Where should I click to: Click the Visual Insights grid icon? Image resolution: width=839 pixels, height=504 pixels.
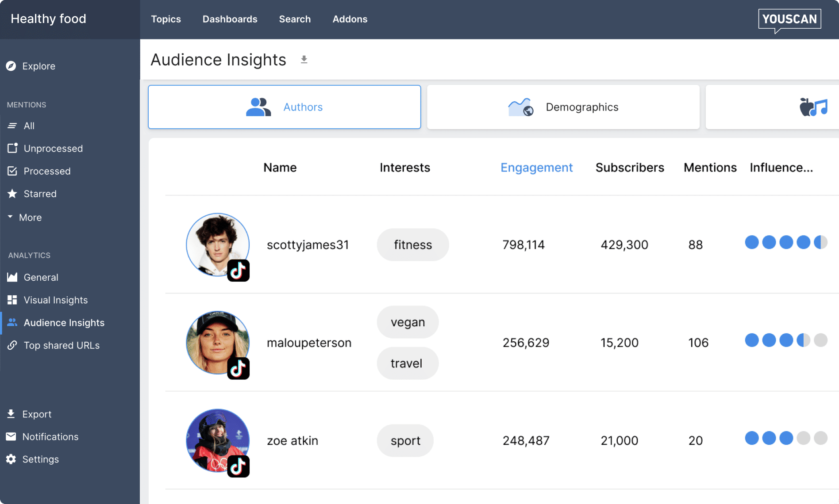pos(12,300)
